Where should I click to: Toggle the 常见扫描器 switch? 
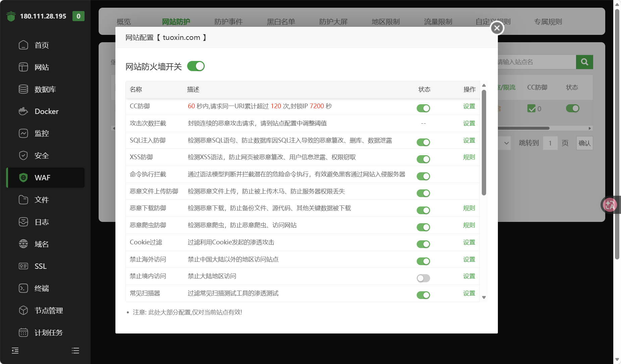coord(423,295)
